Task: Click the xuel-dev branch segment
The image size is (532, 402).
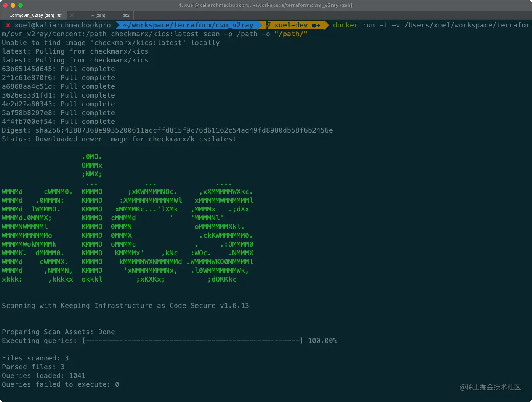Action: coord(291,25)
